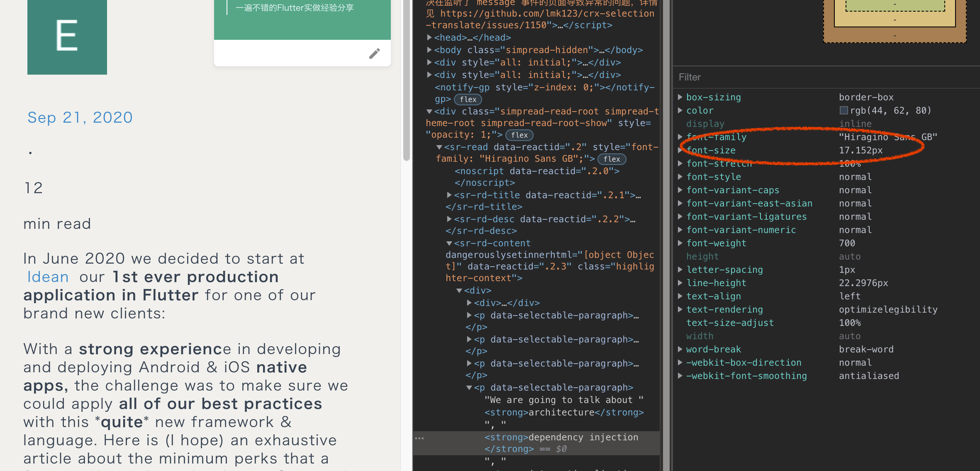The image size is (980, 471).
Task: Expand the font-weight computed property
Action: coord(680,243)
